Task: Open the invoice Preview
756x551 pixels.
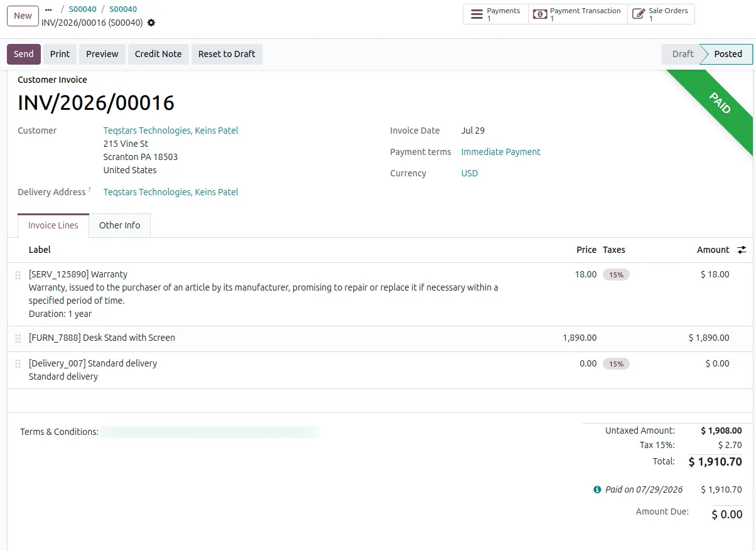Action: coord(102,54)
